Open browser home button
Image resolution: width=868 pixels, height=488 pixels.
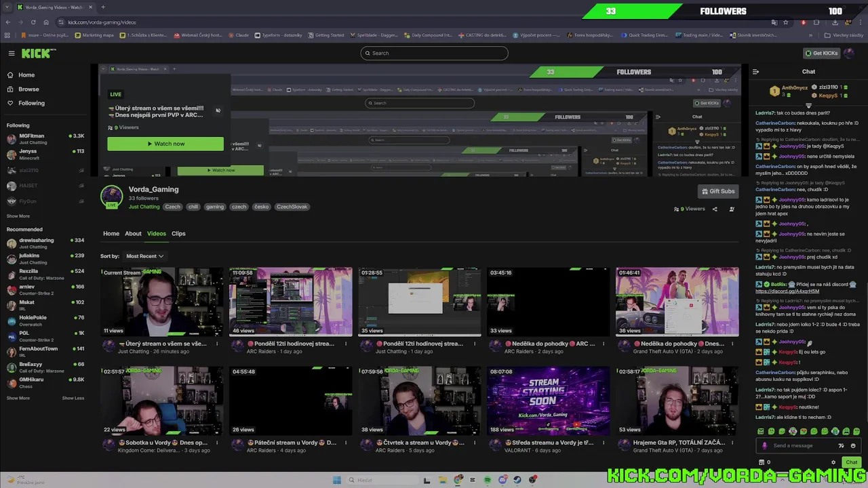click(46, 22)
